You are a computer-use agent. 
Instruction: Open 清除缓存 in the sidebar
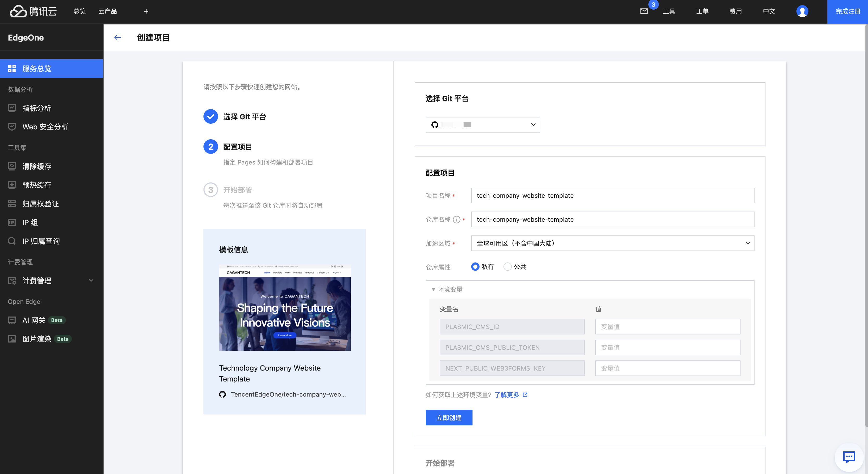click(x=37, y=166)
